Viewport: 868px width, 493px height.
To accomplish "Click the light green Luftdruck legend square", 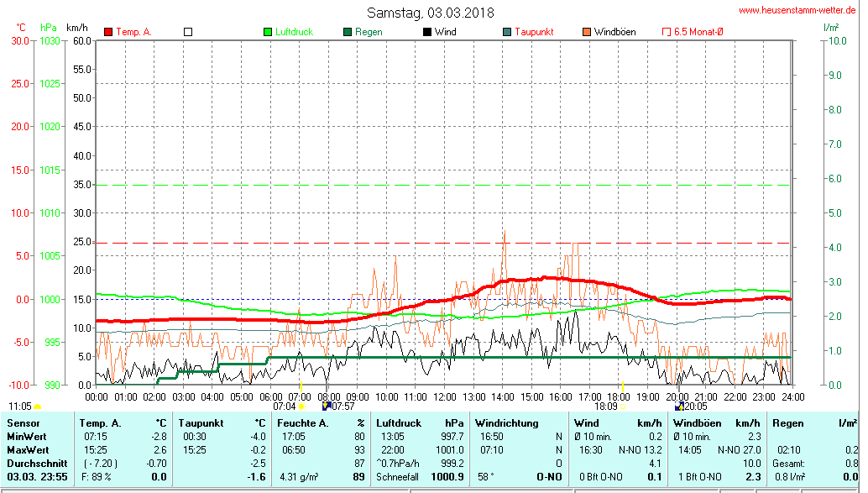I will pyautogui.click(x=268, y=32).
